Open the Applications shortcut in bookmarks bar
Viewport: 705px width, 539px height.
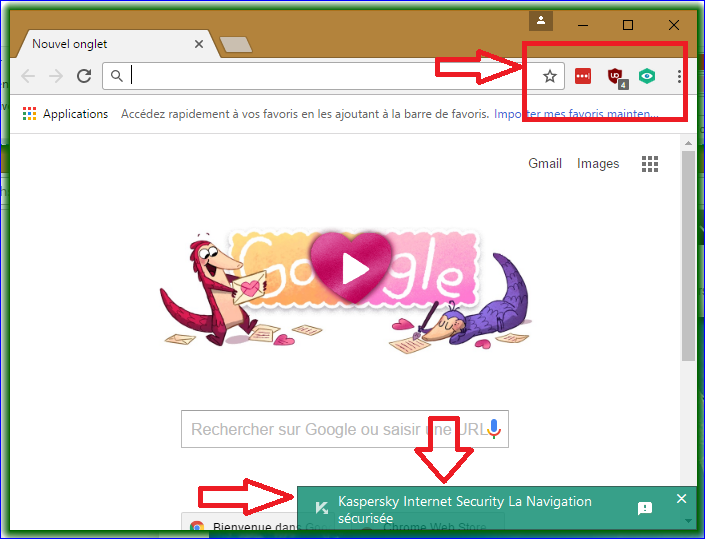point(66,114)
